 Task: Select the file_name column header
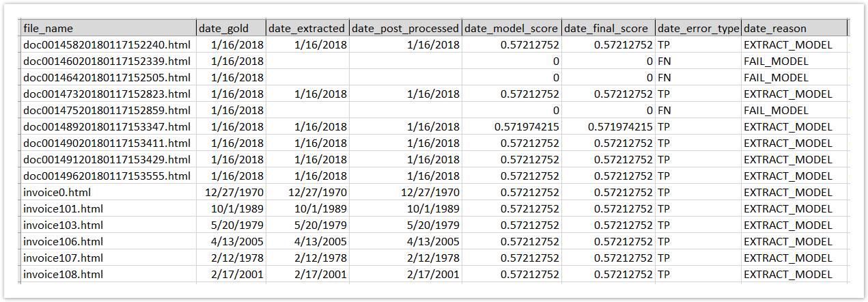tap(108, 29)
